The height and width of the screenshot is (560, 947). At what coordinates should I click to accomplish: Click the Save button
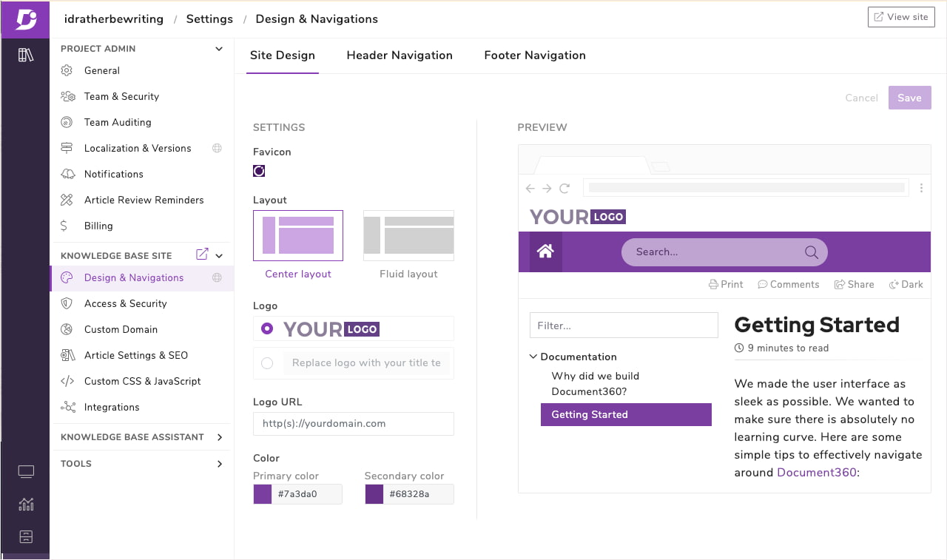click(x=909, y=98)
